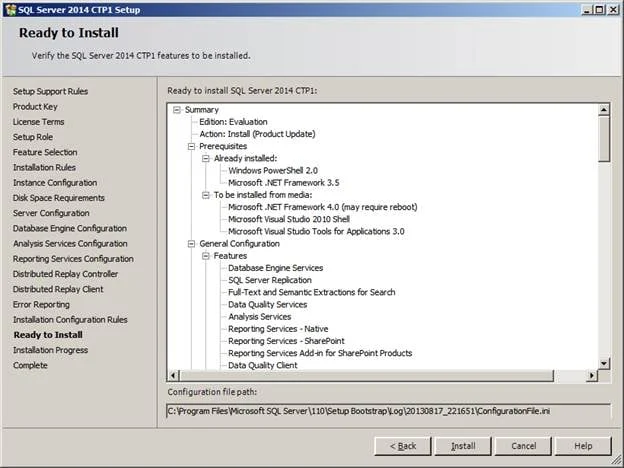Screen dimensions: 624x468
Task: Select the 'General Configuration' label
Action: [239, 244]
